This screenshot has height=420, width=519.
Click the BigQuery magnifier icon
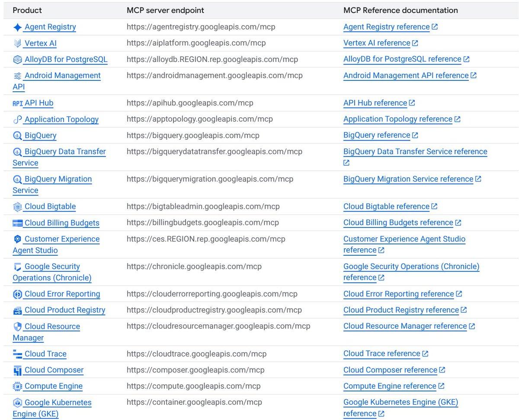tap(17, 136)
